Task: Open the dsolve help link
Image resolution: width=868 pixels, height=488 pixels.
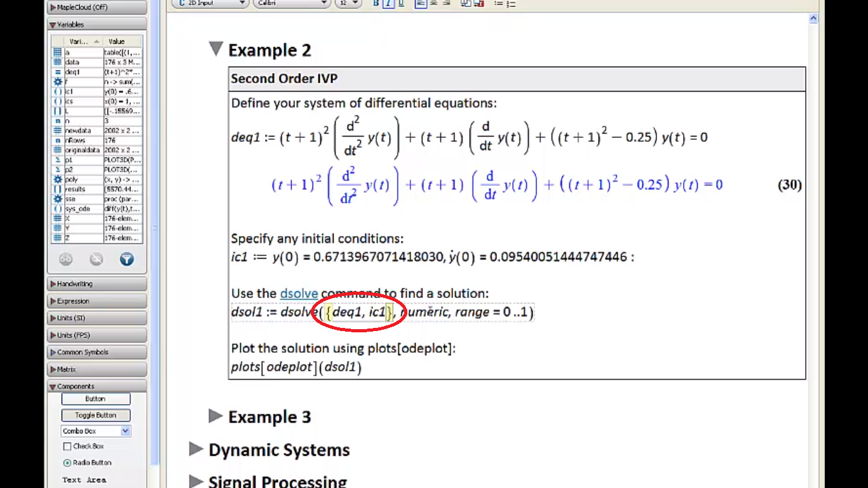Action: (299, 294)
